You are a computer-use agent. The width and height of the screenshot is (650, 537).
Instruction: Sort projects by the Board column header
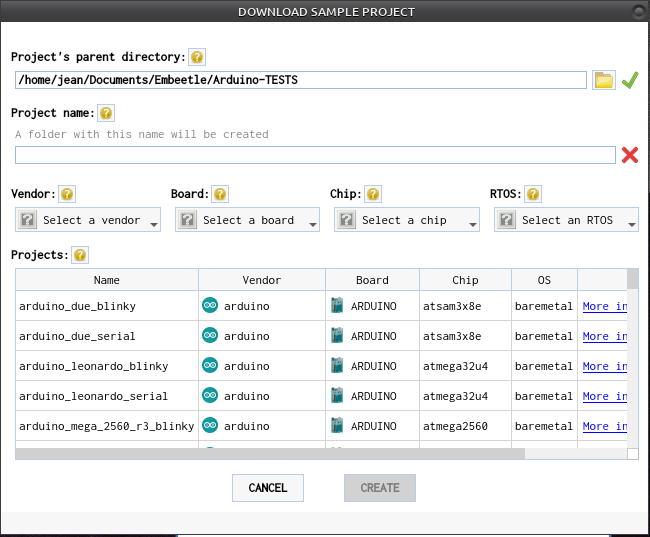[372, 280]
